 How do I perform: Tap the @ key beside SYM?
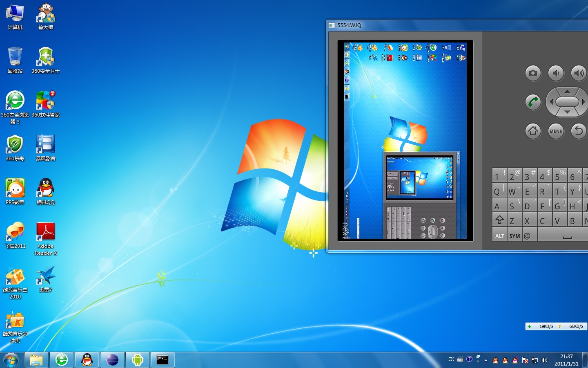tap(530, 235)
